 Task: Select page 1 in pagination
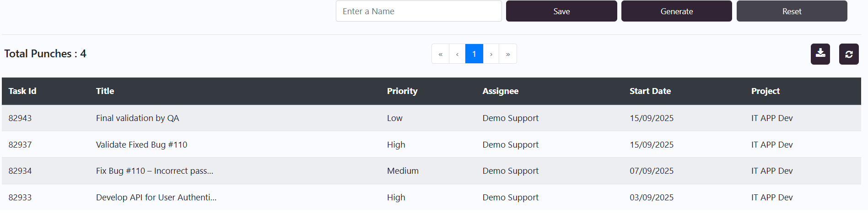tap(474, 54)
